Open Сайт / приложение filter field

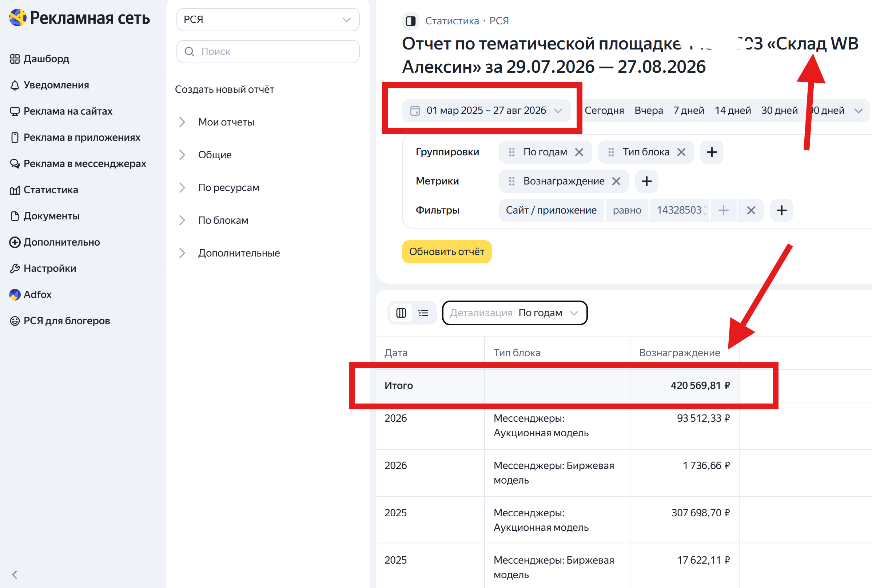pos(551,210)
